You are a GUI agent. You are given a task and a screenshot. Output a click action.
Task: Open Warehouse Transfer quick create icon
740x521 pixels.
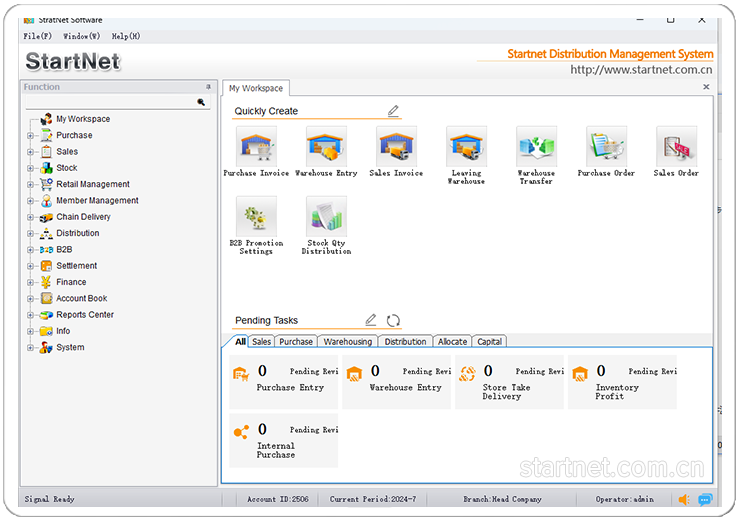(536, 146)
